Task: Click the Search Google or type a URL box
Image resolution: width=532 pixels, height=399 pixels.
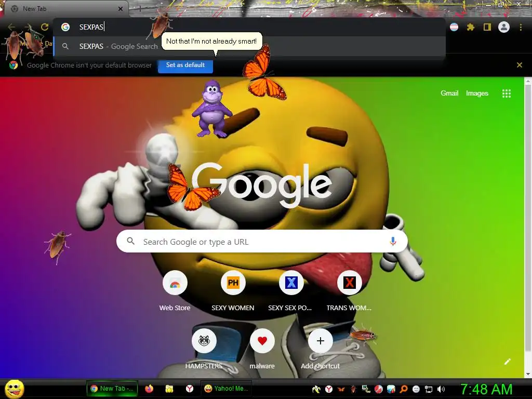Action: point(262,241)
